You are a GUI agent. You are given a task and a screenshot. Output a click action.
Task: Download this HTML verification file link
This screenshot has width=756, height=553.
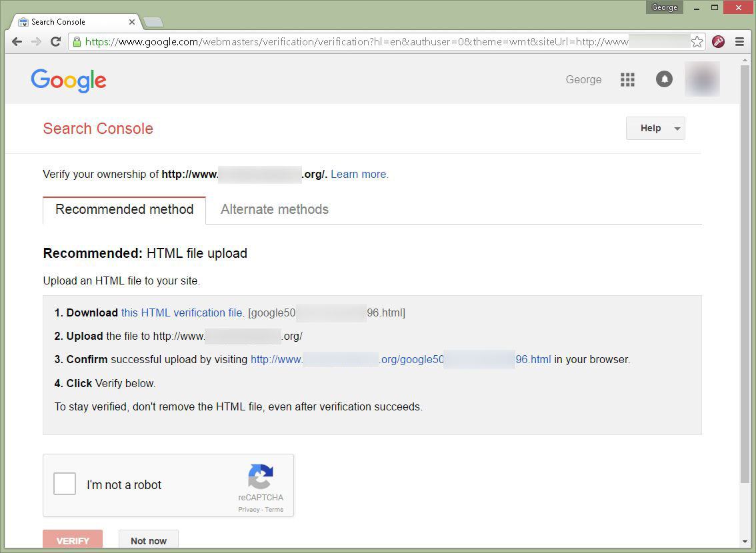[181, 312]
